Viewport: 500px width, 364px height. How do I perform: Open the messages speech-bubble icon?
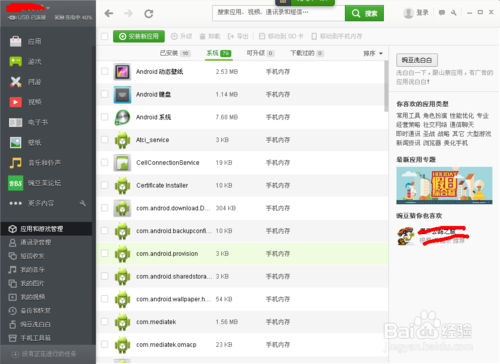pyautogui.click(x=442, y=13)
